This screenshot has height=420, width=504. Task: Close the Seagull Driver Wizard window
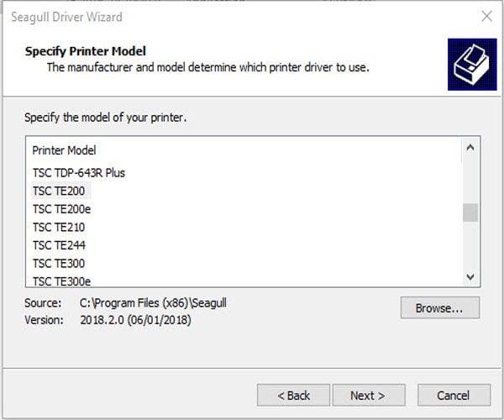pyautogui.click(x=486, y=15)
